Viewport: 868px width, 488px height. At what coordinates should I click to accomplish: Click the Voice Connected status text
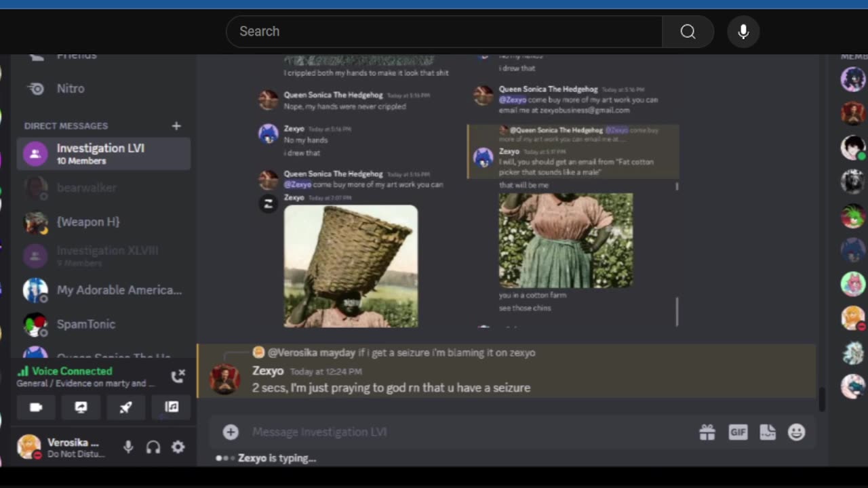tap(72, 371)
